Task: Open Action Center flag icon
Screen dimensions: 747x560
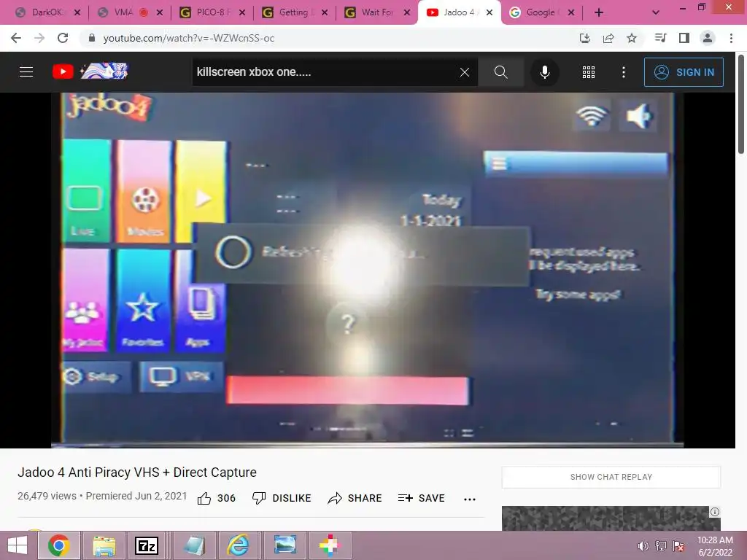Action: point(678,546)
